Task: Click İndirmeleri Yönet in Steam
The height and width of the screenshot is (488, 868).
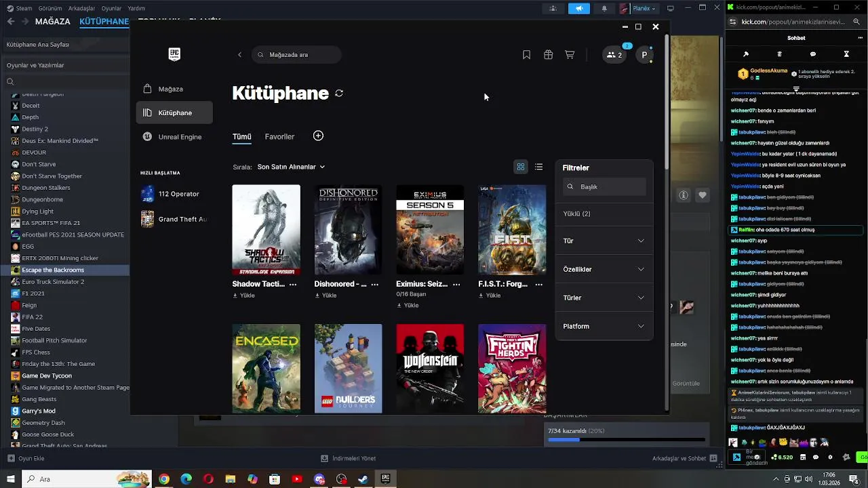Action: pyautogui.click(x=349, y=458)
